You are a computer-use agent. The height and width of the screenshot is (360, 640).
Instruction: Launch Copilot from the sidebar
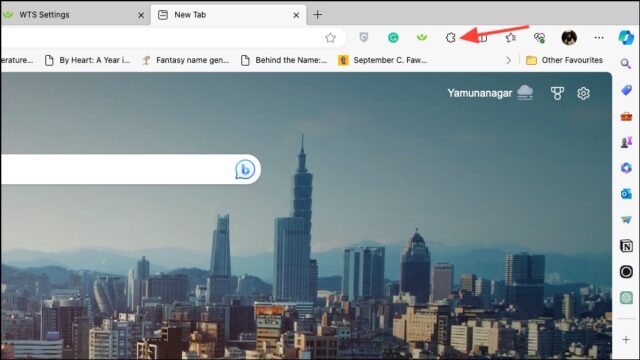click(626, 38)
